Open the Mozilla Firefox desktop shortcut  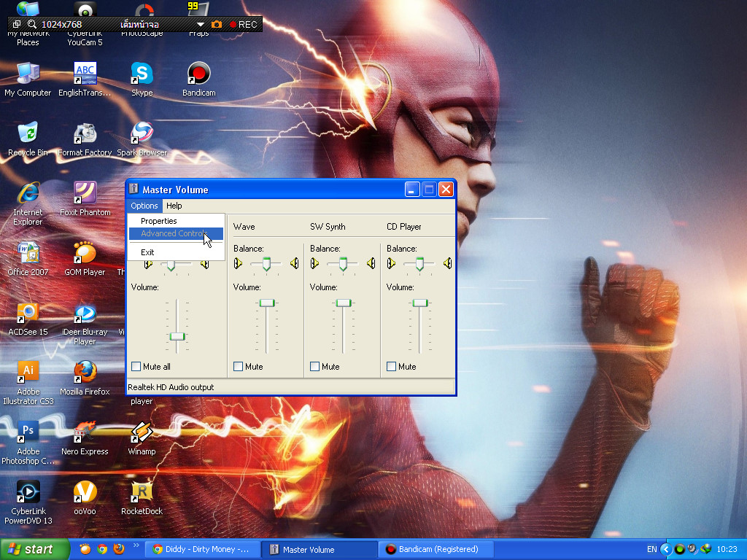point(85,373)
